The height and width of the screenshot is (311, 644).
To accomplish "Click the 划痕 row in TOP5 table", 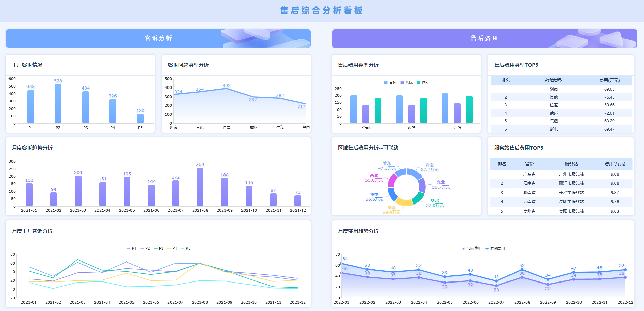I will (561, 89).
